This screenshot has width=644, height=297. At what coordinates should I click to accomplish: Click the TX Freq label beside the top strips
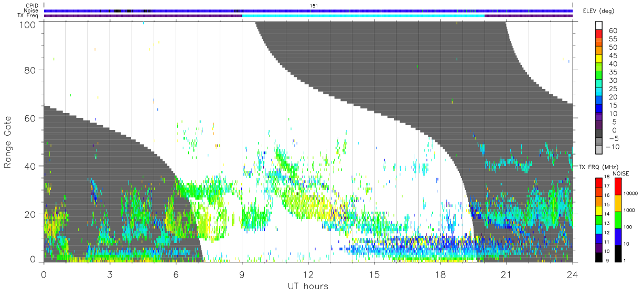(29, 16)
